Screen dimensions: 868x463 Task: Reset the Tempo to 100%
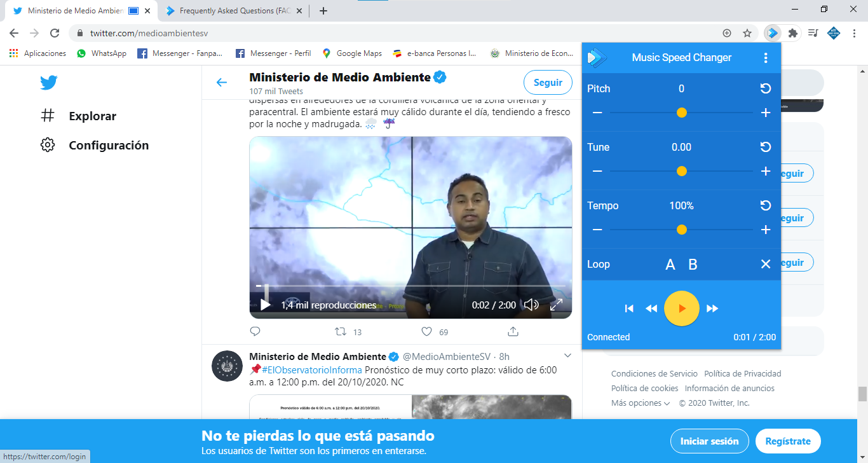tap(765, 205)
